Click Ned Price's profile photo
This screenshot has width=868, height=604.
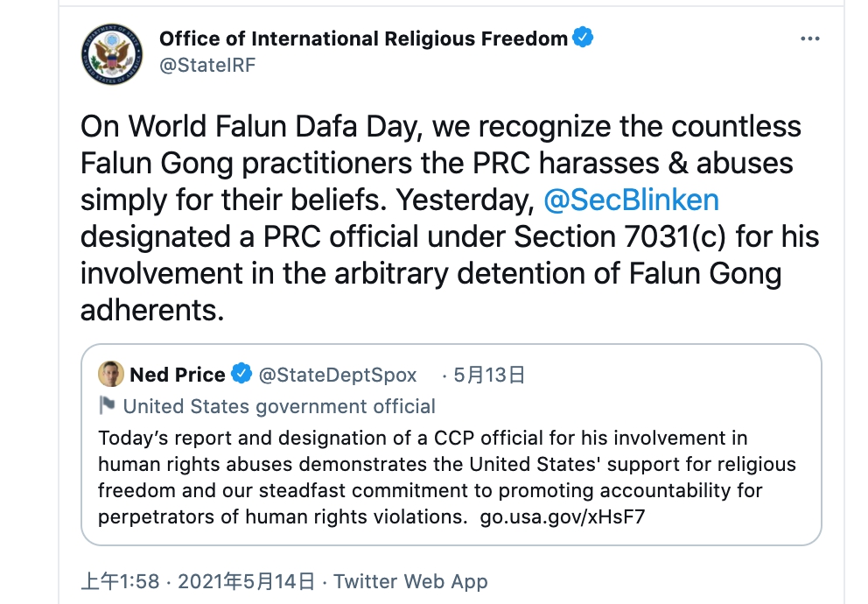tap(111, 375)
